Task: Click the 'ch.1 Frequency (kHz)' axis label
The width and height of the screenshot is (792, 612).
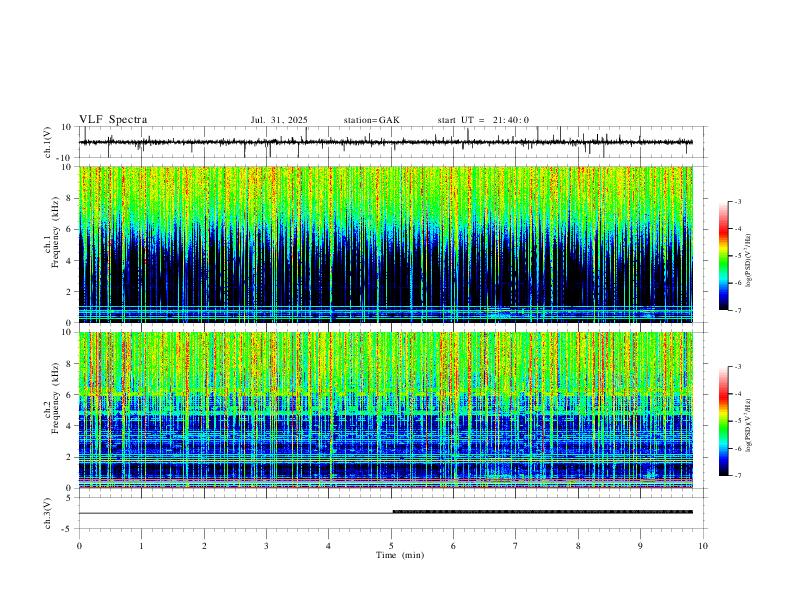Action: pos(52,232)
